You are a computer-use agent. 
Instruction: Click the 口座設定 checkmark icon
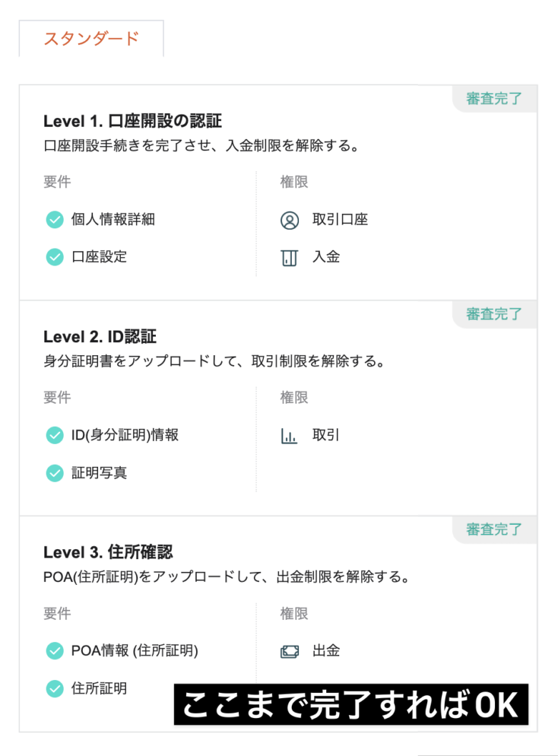point(55,257)
